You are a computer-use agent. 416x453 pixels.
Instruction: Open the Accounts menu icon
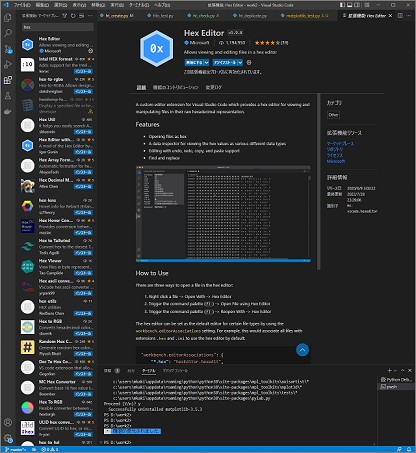tap(8, 422)
